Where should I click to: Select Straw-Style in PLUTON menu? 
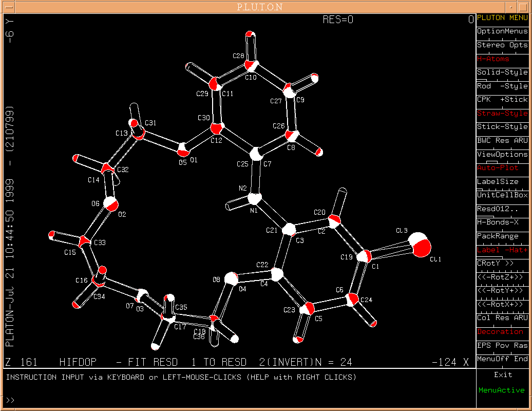coord(502,113)
